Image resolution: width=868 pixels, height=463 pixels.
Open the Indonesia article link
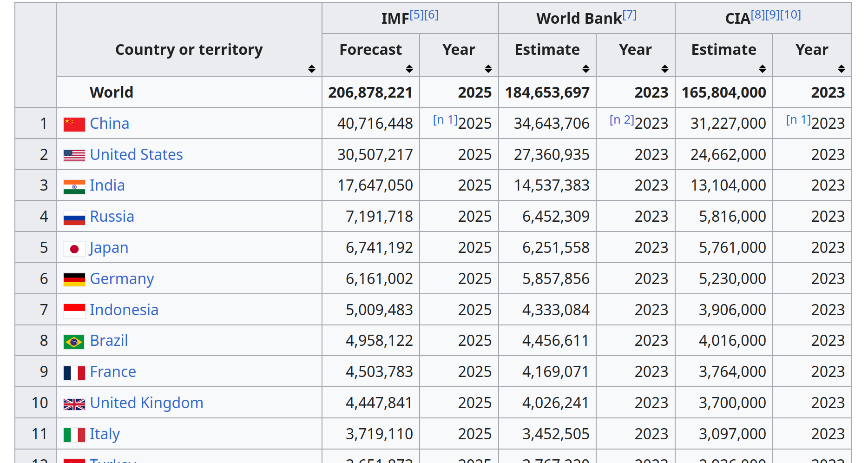pos(124,310)
